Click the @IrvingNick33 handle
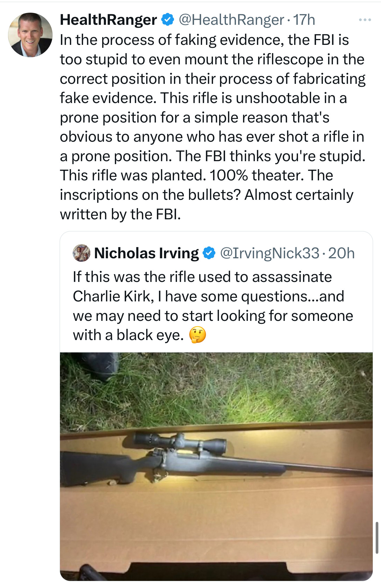381x588 pixels. point(270,253)
